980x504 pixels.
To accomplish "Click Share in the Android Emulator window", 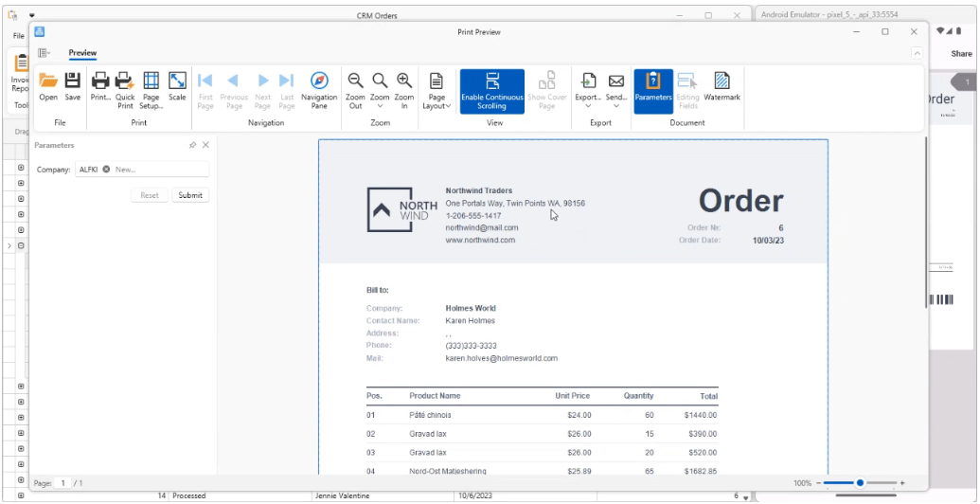I will [961, 54].
